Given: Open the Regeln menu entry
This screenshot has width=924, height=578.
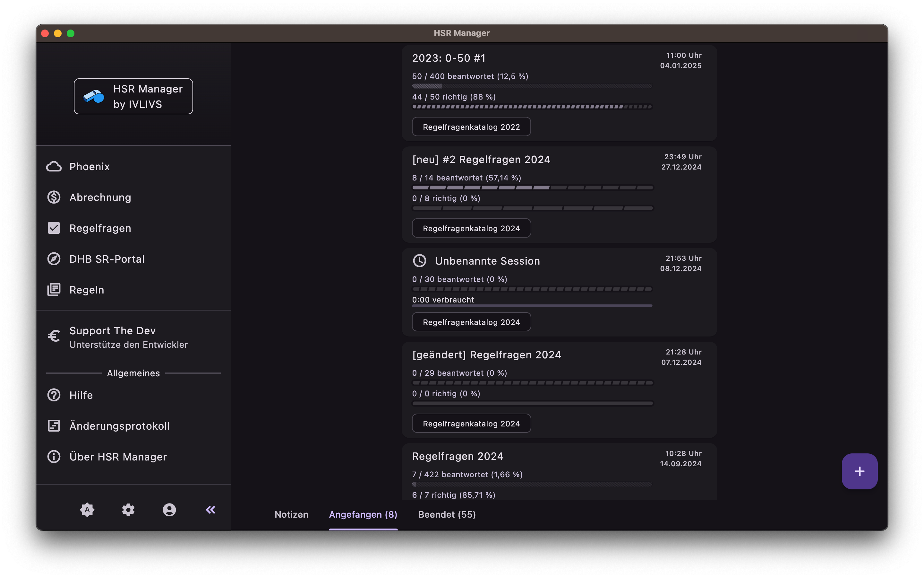Looking at the screenshot, I should [x=133, y=290].
